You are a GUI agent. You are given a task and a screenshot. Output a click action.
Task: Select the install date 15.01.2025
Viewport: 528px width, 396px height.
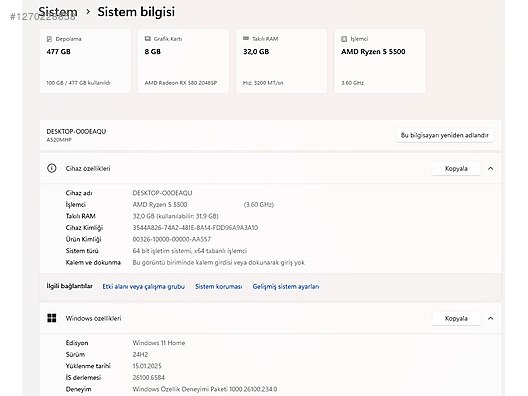click(147, 366)
